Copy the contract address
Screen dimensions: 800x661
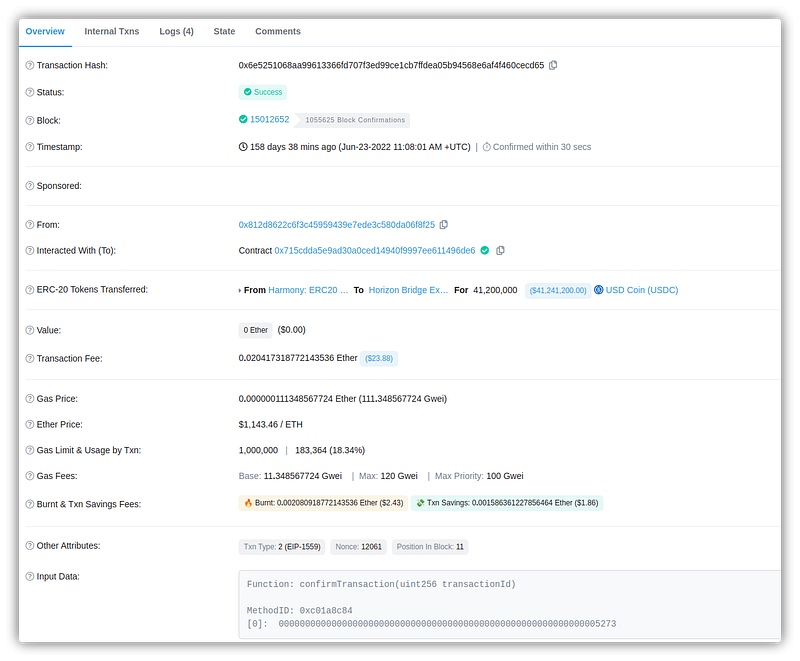coord(501,250)
